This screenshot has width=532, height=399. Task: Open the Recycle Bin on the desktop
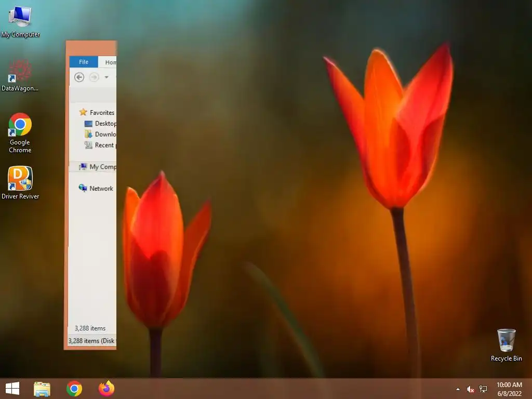506,345
